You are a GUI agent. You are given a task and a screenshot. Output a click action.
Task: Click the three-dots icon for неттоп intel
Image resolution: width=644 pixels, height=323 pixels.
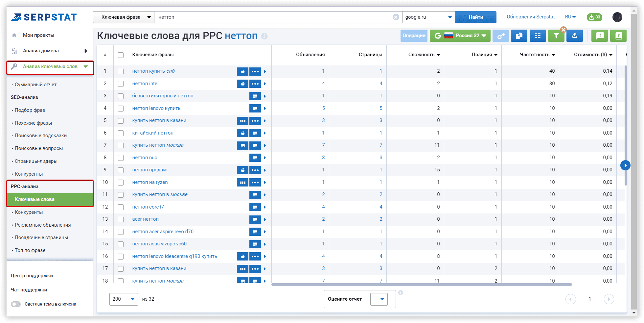click(255, 84)
